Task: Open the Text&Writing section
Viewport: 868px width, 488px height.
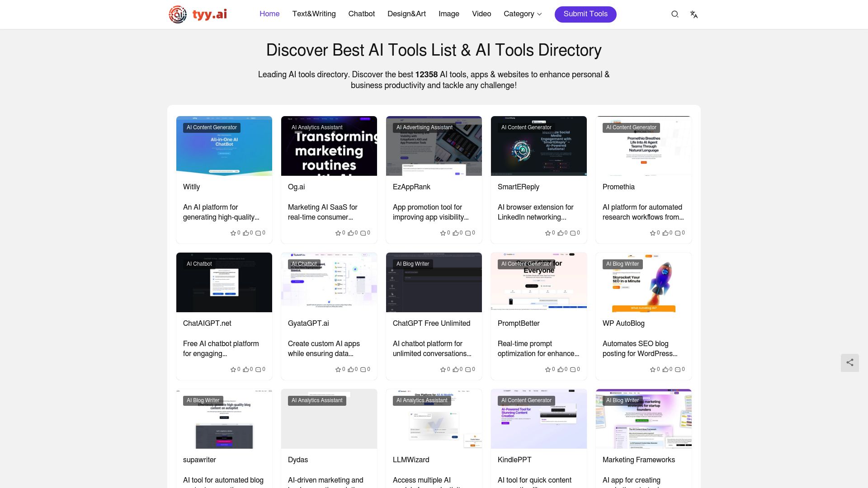Action: point(314,14)
